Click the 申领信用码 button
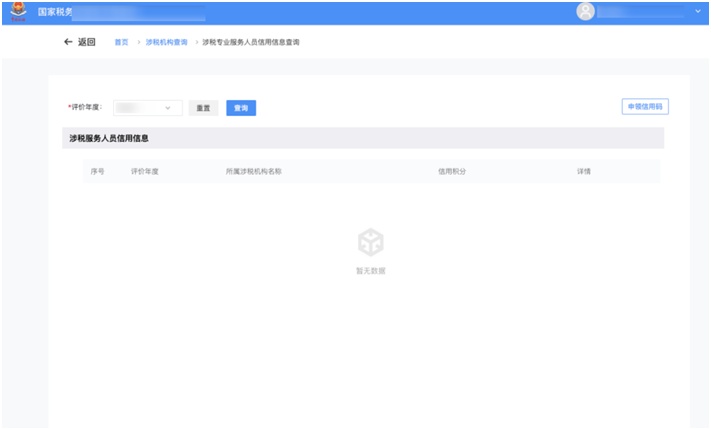 click(x=644, y=106)
